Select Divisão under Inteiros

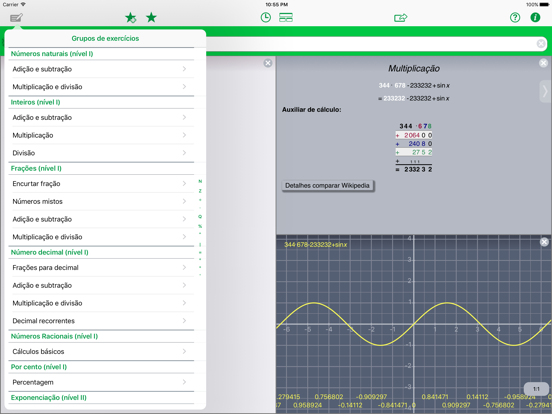pos(101,153)
